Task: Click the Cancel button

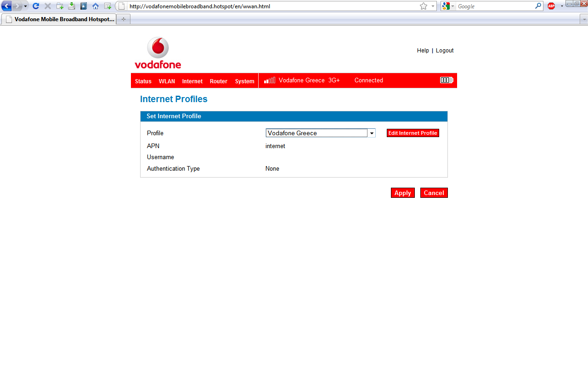Action: (x=434, y=193)
